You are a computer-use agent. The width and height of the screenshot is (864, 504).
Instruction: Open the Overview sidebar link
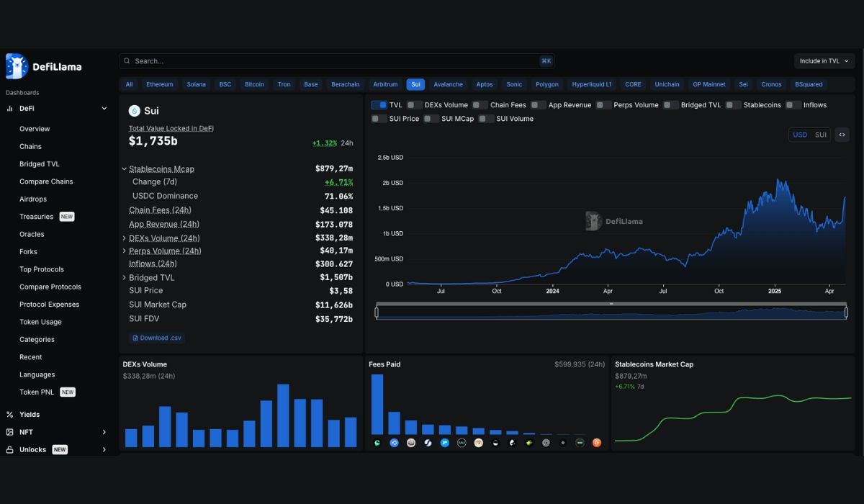point(35,129)
